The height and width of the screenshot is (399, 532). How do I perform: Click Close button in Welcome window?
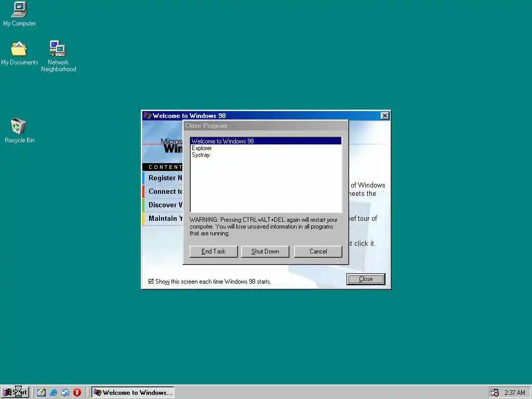pos(366,279)
